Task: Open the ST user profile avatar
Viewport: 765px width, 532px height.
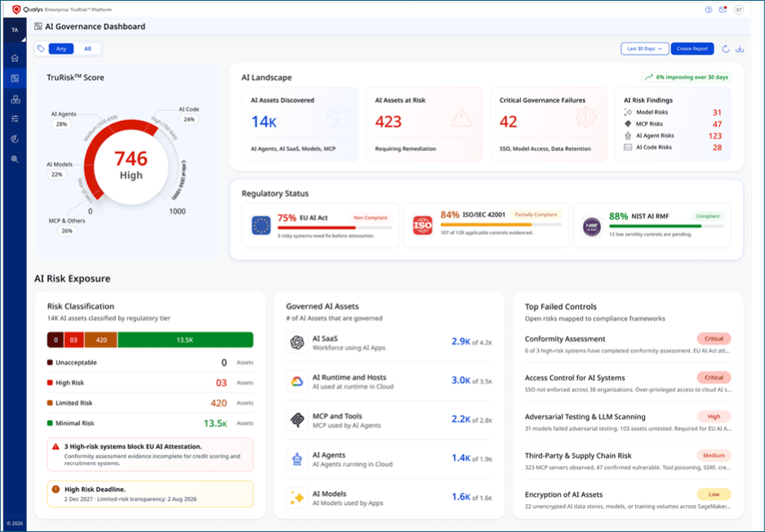Action: pos(739,10)
